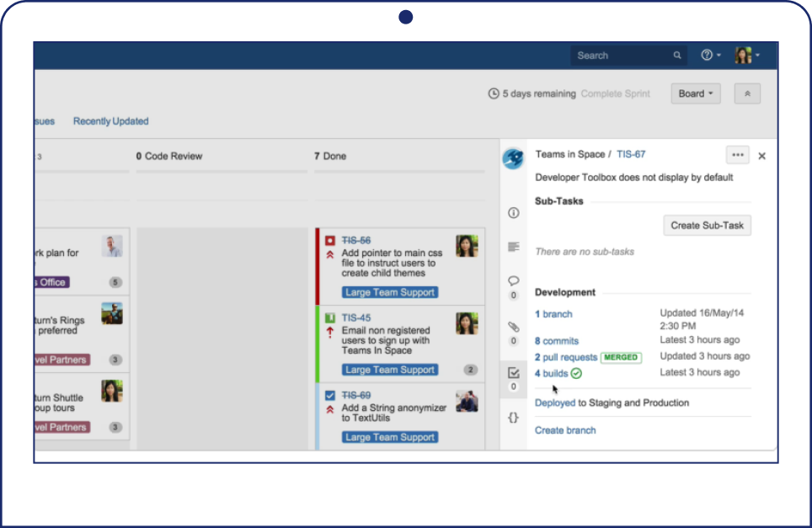
Task: Open the issue details info icon
Action: point(513,213)
